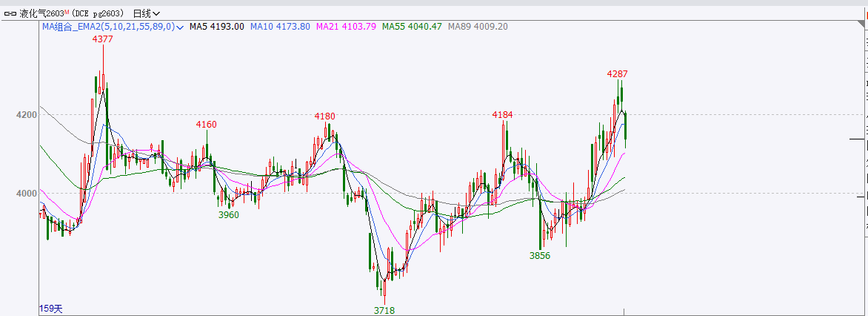This screenshot has height=316, width=868.
Task: Select the blue MA10 4173.80 legend
Action: click(280, 27)
